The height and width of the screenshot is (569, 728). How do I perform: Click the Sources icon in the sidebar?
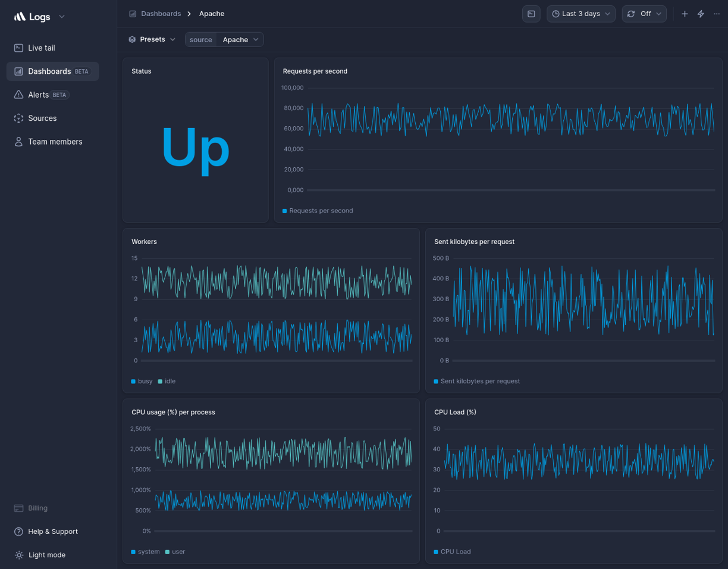(x=18, y=118)
